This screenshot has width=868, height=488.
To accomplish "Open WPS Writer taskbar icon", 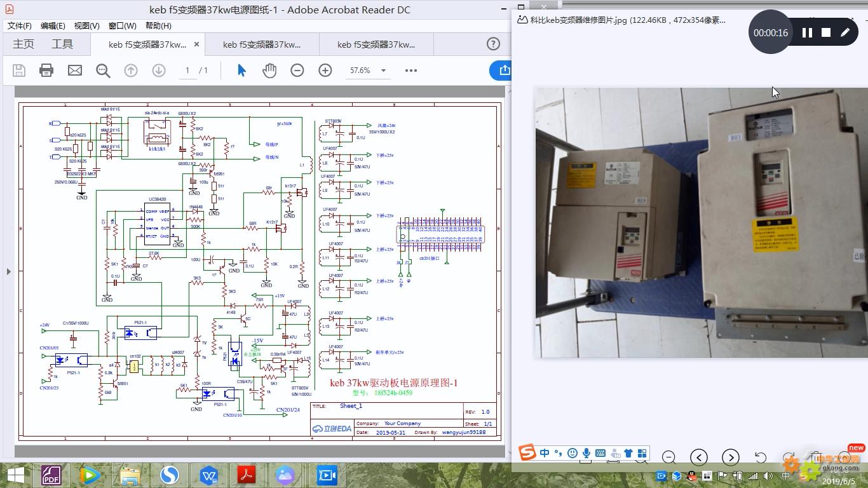I will pyautogui.click(x=209, y=475).
